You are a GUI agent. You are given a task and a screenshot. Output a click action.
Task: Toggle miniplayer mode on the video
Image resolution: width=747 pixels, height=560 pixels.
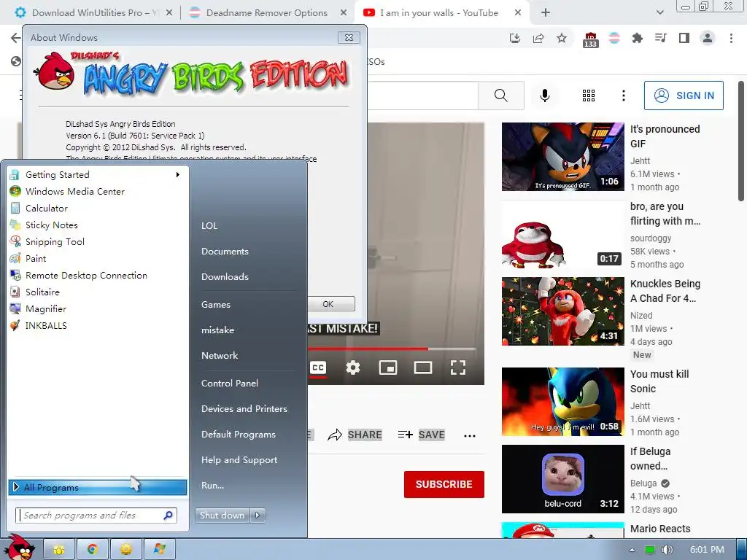388,367
